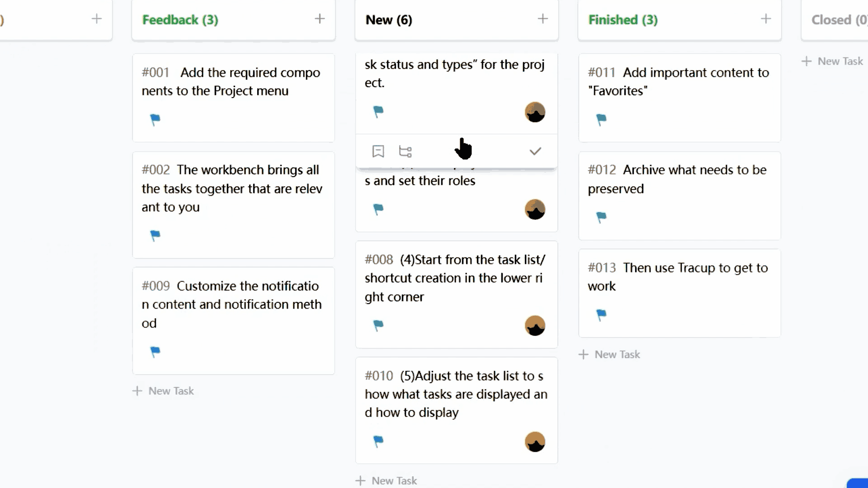The width and height of the screenshot is (868, 488).
Task: Click priority flag on task #009
Action: point(155,351)
